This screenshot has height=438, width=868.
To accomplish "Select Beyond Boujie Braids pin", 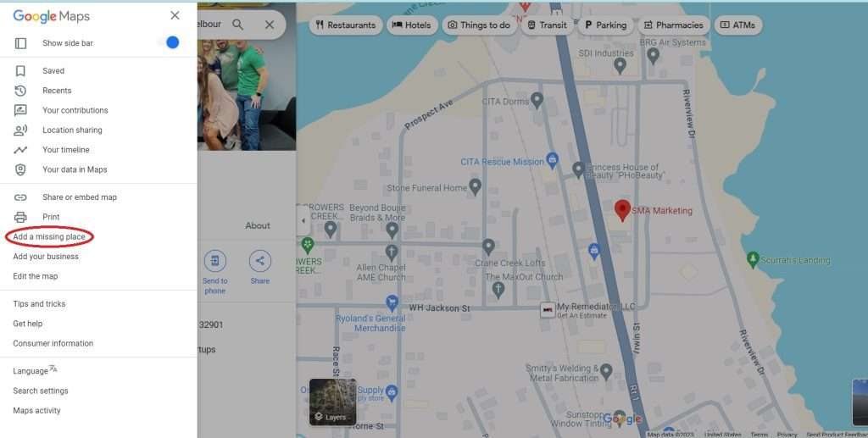I will [x=392, y=230].
